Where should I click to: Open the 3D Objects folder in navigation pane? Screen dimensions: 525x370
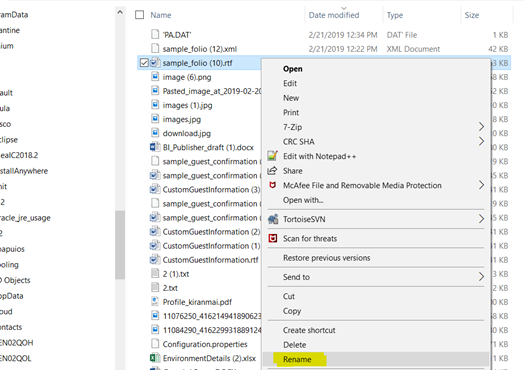(15, 280)
